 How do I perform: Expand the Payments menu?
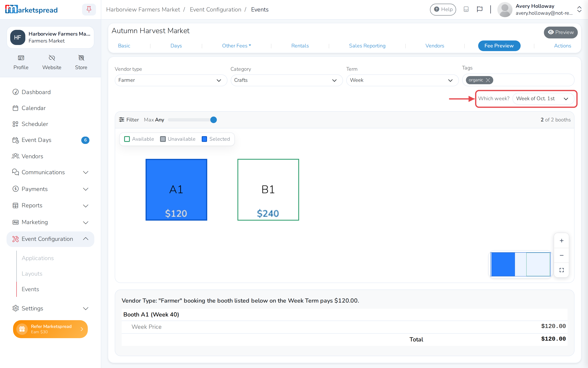click(x=50, y=189)
